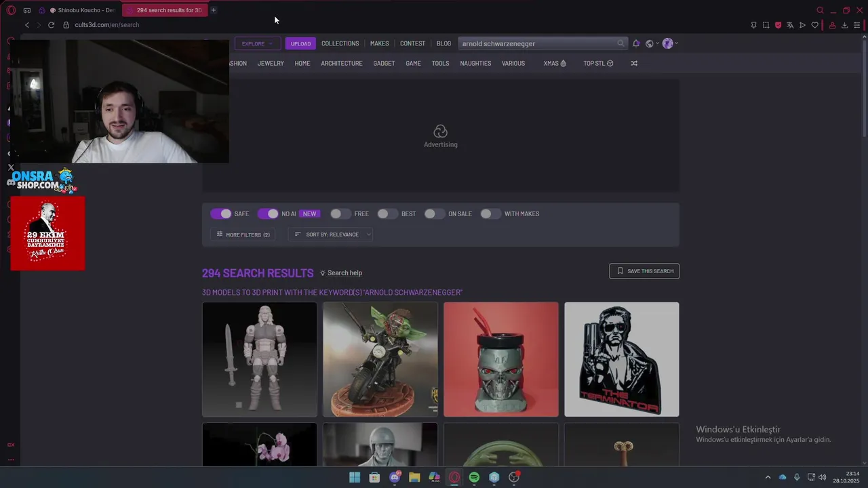Open Spotify from the taskbar
This screenshot has width=868, height=488.
tap(474, 477)
